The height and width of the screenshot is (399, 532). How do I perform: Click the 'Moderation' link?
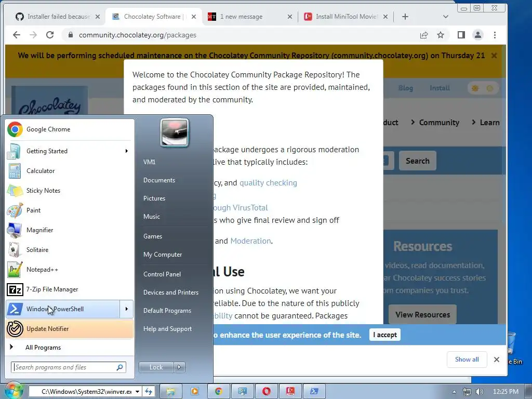coord(250,241)
